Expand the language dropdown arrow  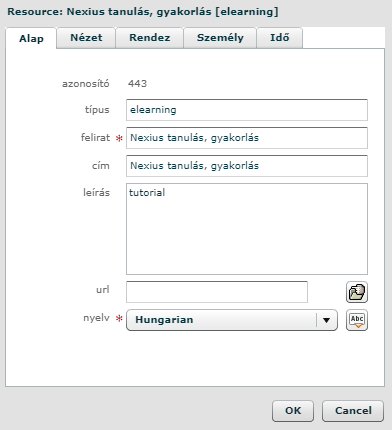pos(326,320)
